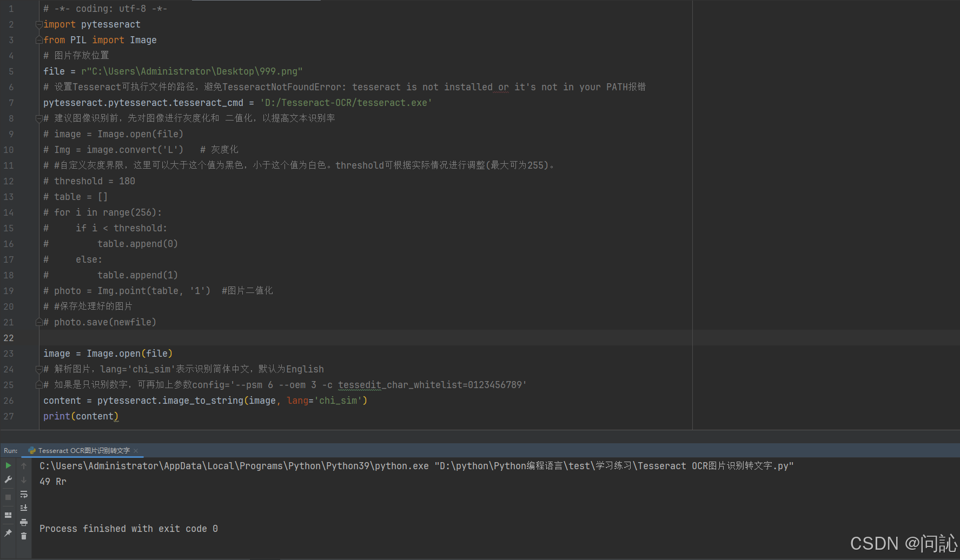Clear all console output

point(24,536)
